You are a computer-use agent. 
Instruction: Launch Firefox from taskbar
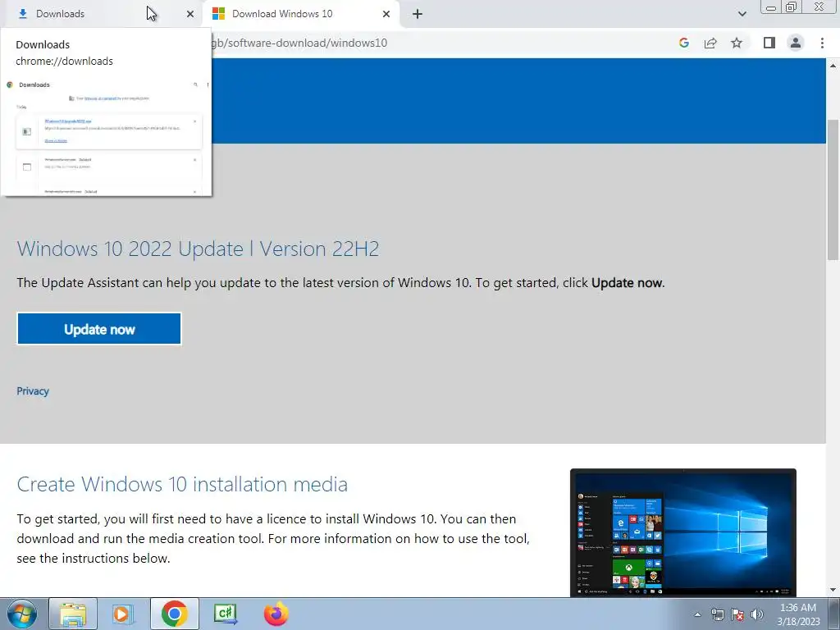tap(276, 614)
